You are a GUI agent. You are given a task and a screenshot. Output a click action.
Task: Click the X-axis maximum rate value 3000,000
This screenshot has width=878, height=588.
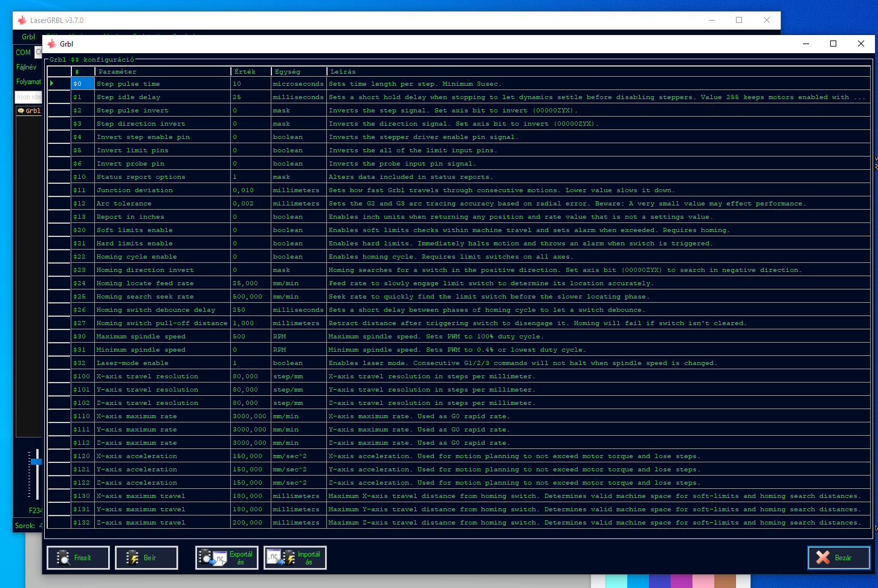[x=251, y=416]
